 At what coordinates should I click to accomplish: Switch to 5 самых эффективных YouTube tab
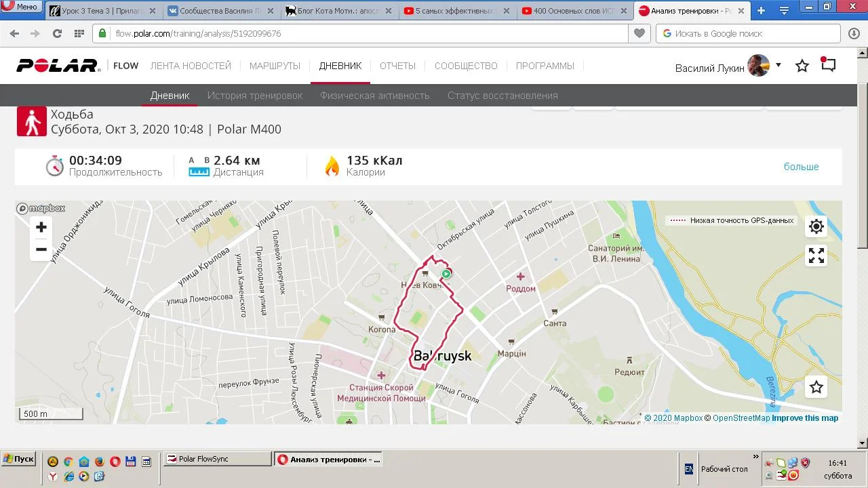(x=457, y=11)
